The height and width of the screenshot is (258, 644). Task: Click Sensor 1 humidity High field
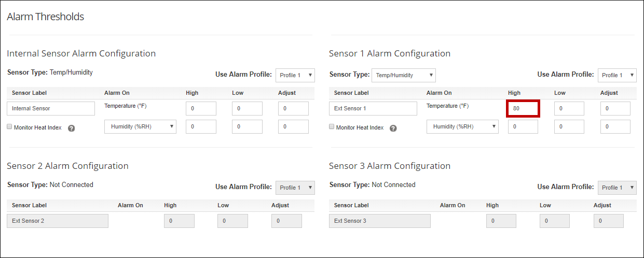[523, 126]
